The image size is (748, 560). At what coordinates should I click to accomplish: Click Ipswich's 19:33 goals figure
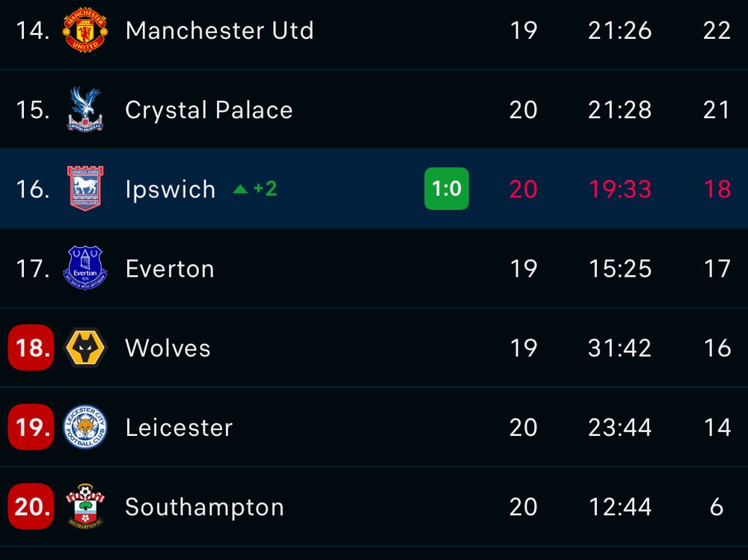pos(619,189)
